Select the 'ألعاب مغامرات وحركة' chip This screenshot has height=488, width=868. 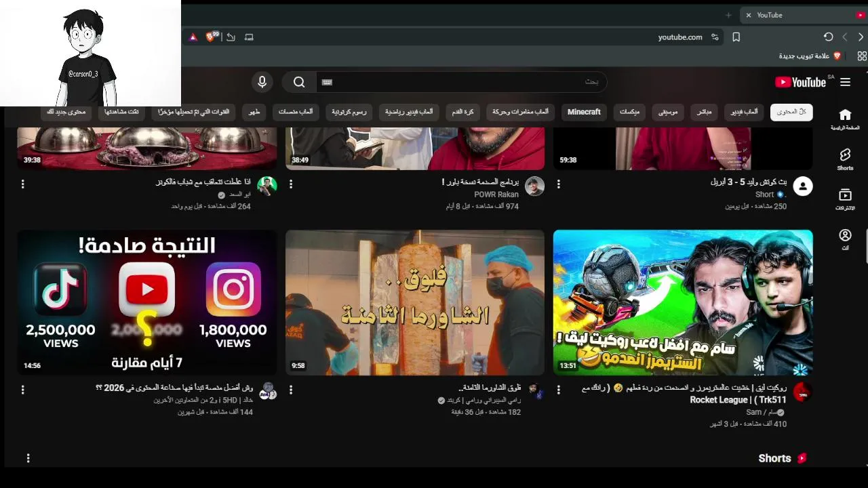[521, 112]
